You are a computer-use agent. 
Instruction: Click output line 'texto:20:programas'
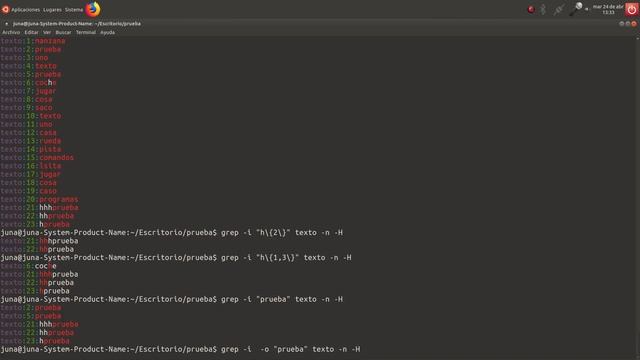click(39, 199)
